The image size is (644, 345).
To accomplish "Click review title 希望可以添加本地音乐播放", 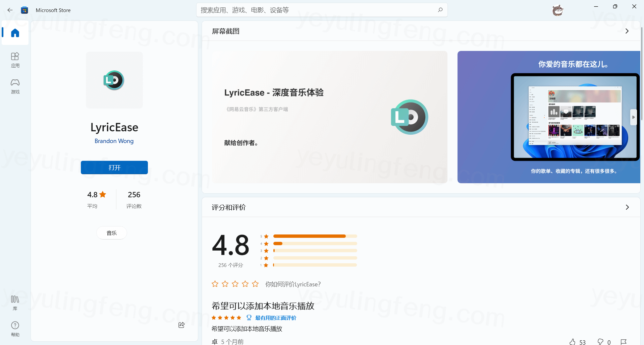I will 263,306.
